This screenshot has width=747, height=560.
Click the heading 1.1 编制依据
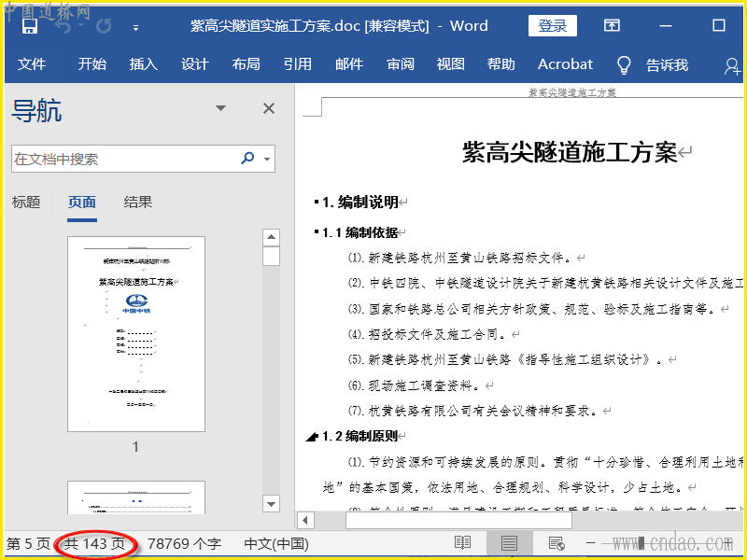[x=360, y=232]
